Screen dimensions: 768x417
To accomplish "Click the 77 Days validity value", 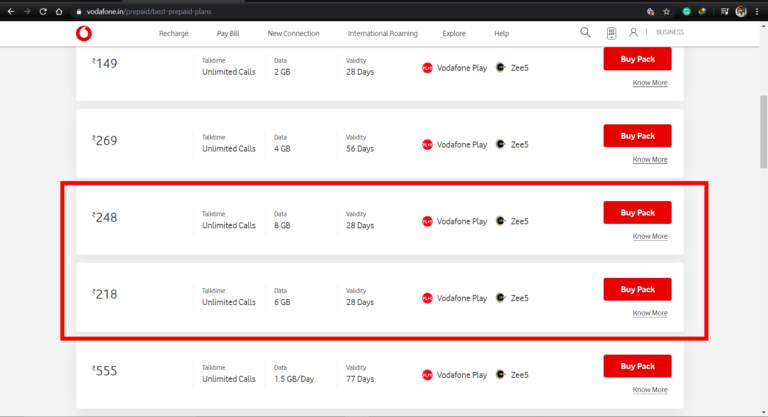I will pyautogui.click(x=360, y=379).
